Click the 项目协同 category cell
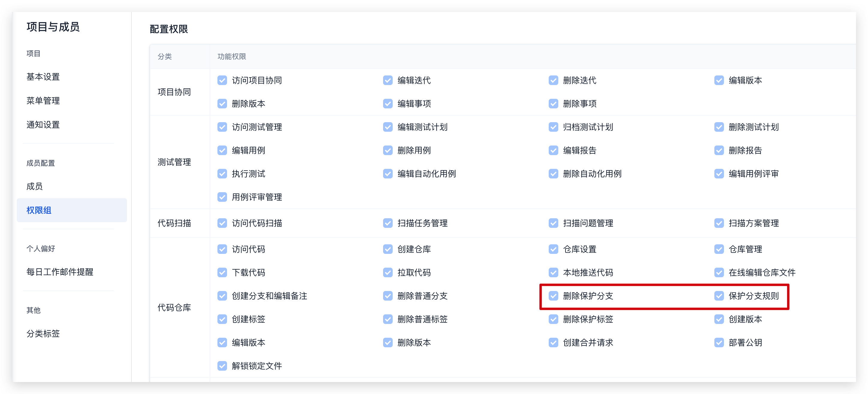Image resolution: width=868 pixels, height=394 pixels. [x=180, y=92]
